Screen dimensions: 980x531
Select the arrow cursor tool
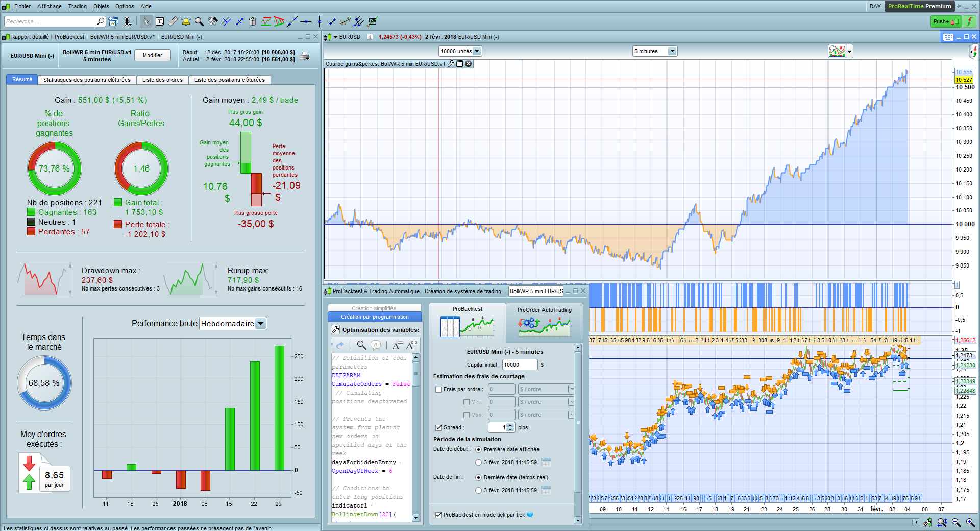146,21
